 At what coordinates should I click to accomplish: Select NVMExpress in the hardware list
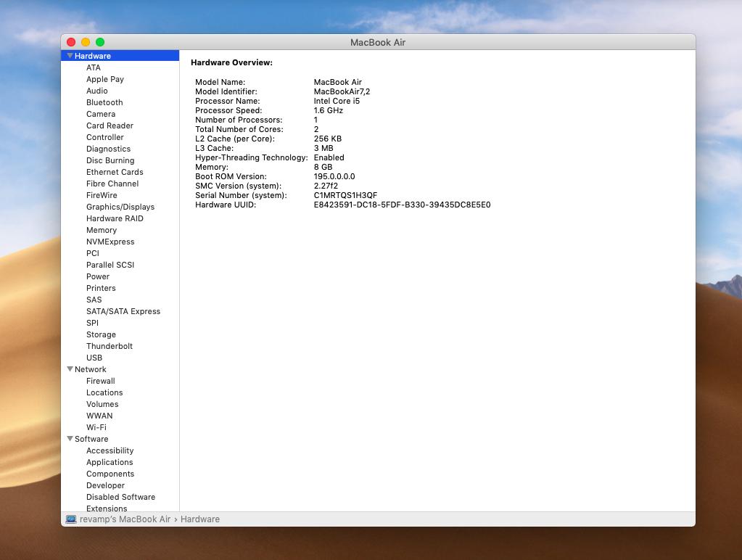click(x=110, y=242)
